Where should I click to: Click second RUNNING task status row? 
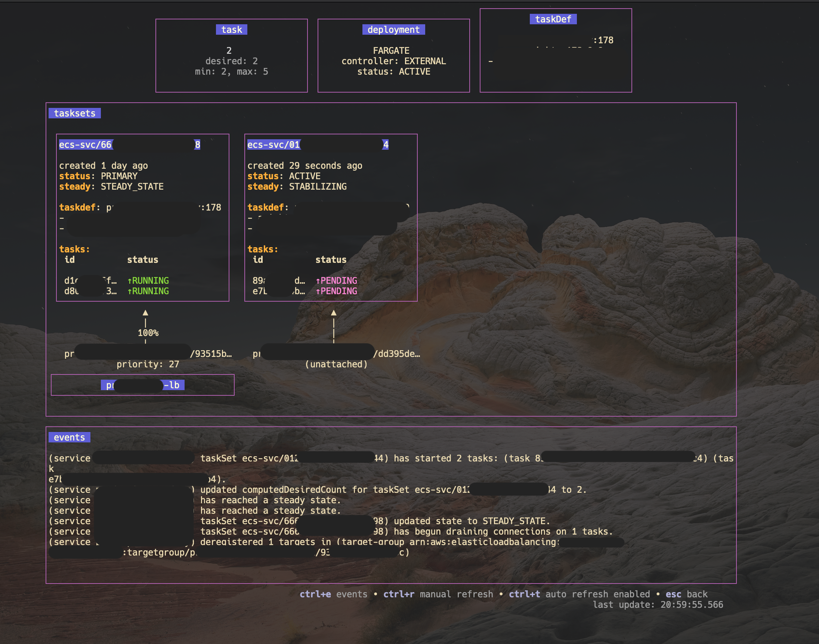pyautogui.click(x=148, y=291)
